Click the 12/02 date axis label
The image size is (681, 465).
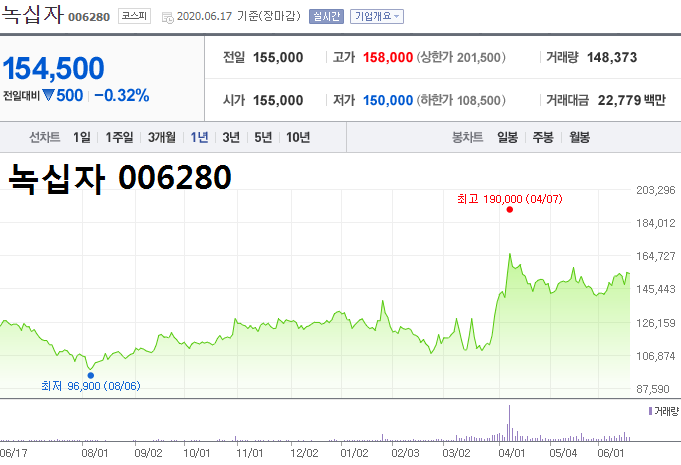point(304,453)
